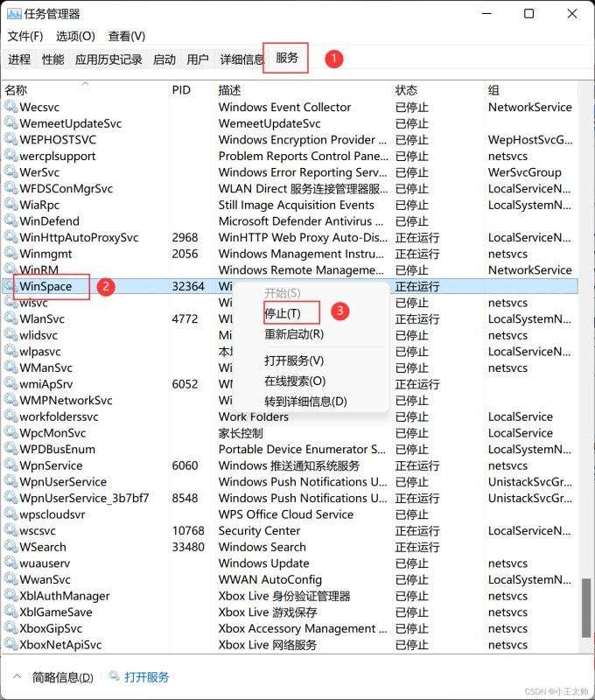
Task: Choose 在线搜索(O) in the context menu
Action: [295, 381]
